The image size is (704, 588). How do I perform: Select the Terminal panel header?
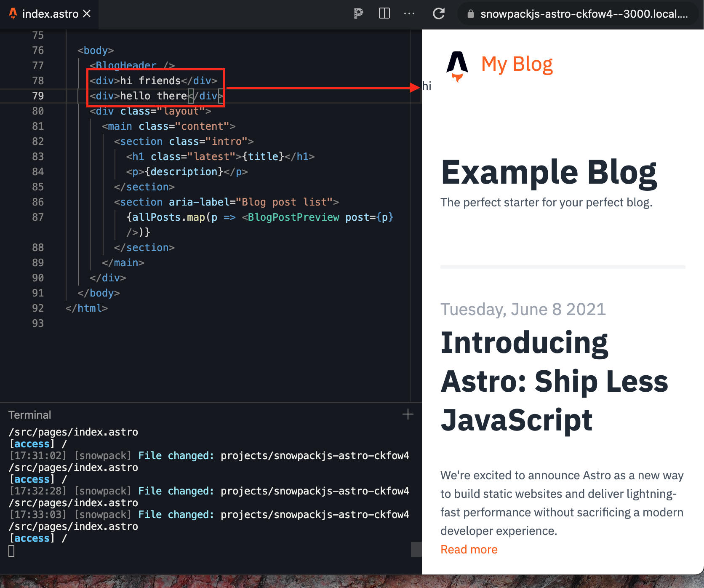pyautogui.click(x=29, y=414)
